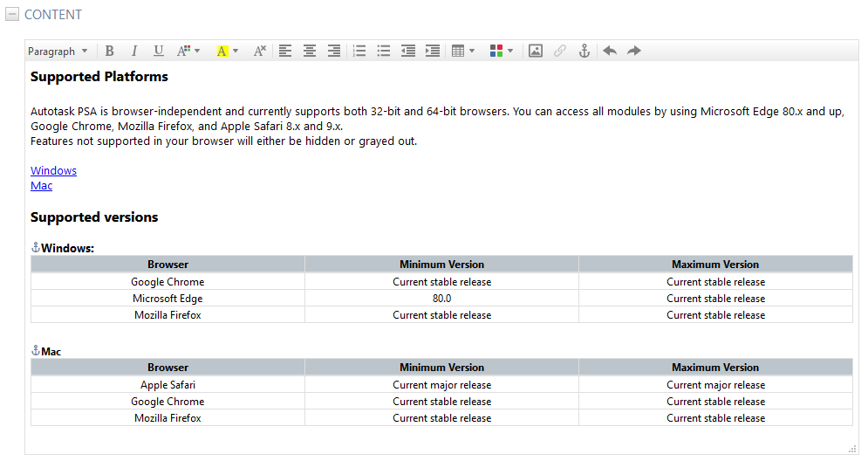The image size is (868, 461).
Task: Insert an image
Action: pos(536,51)
